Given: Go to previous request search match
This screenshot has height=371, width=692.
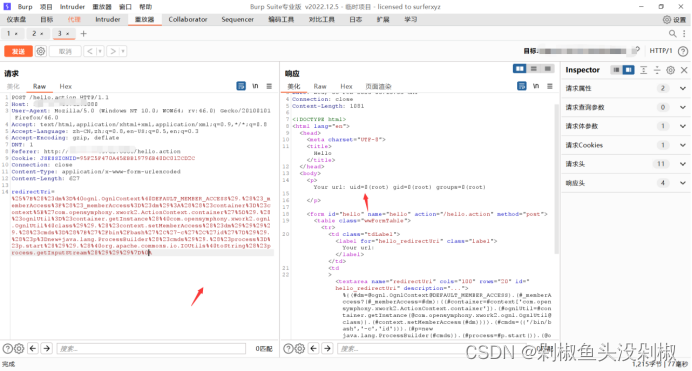Looking at the screenshot, I should (33, 349).
